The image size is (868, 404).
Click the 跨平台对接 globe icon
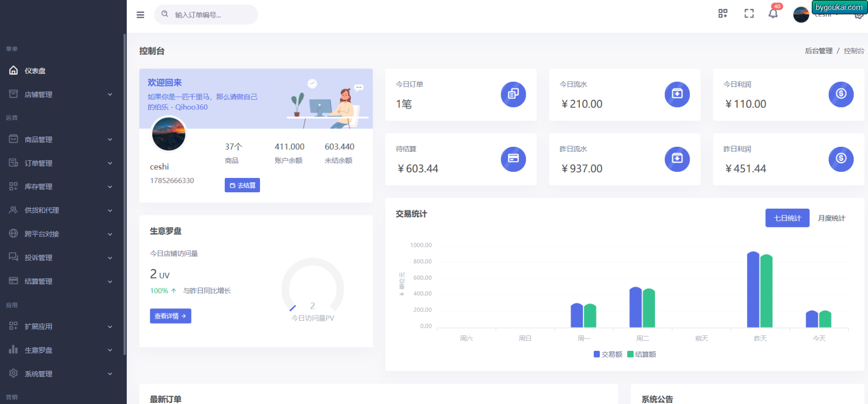click(14, 233)
